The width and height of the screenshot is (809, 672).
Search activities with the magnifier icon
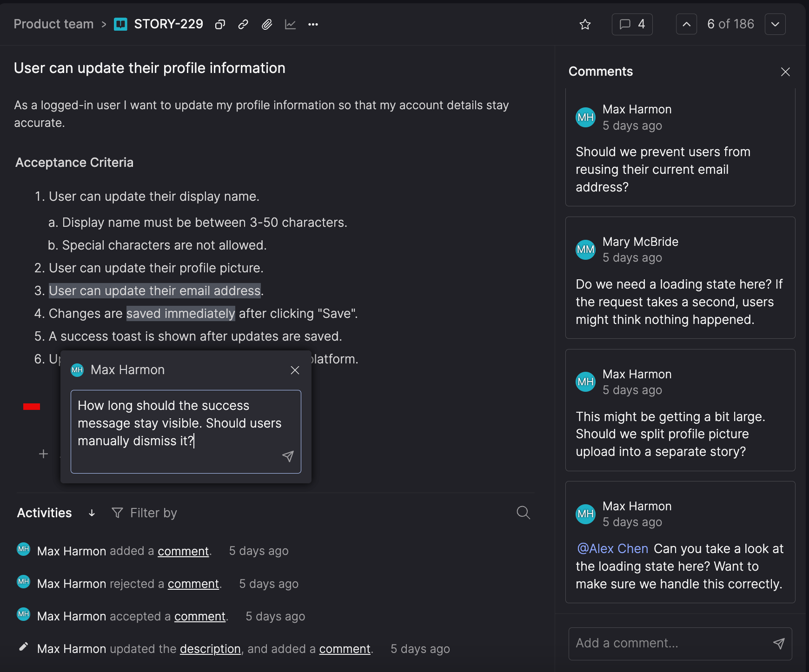pos(524,513)
